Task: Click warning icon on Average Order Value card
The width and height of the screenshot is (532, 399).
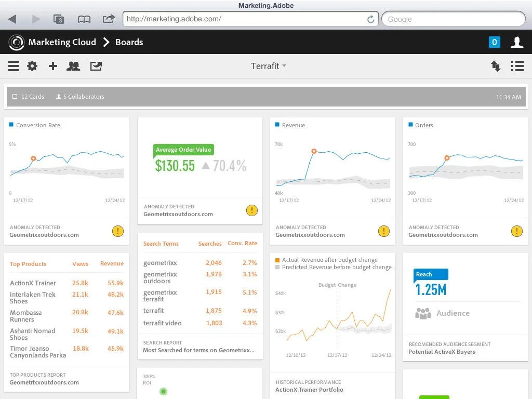Action: click(252, 210)
